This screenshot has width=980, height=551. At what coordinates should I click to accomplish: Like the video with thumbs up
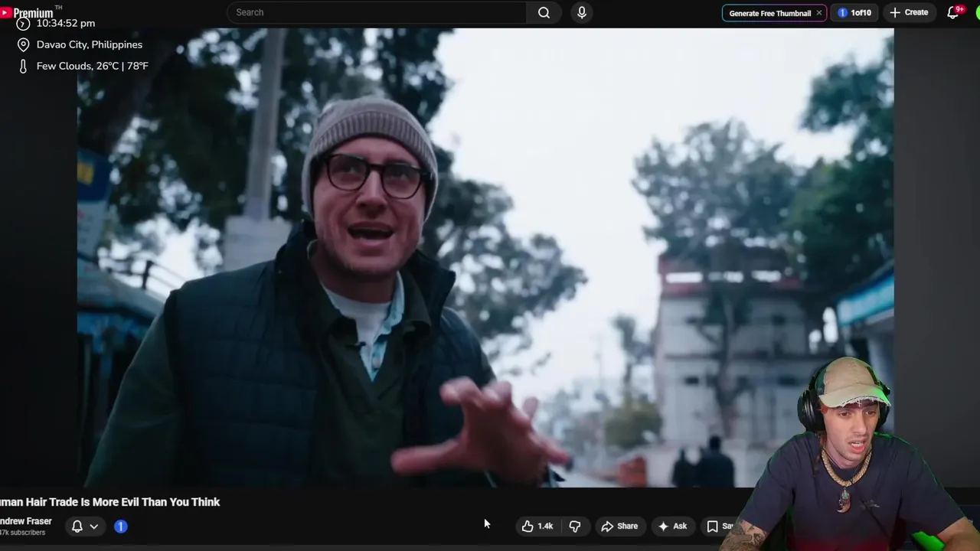pyautogui.click(x=537, y=526)
